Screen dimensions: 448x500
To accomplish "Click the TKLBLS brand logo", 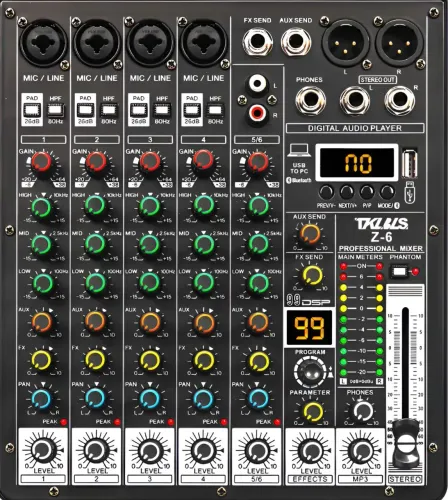I will [x=381, y=223].
